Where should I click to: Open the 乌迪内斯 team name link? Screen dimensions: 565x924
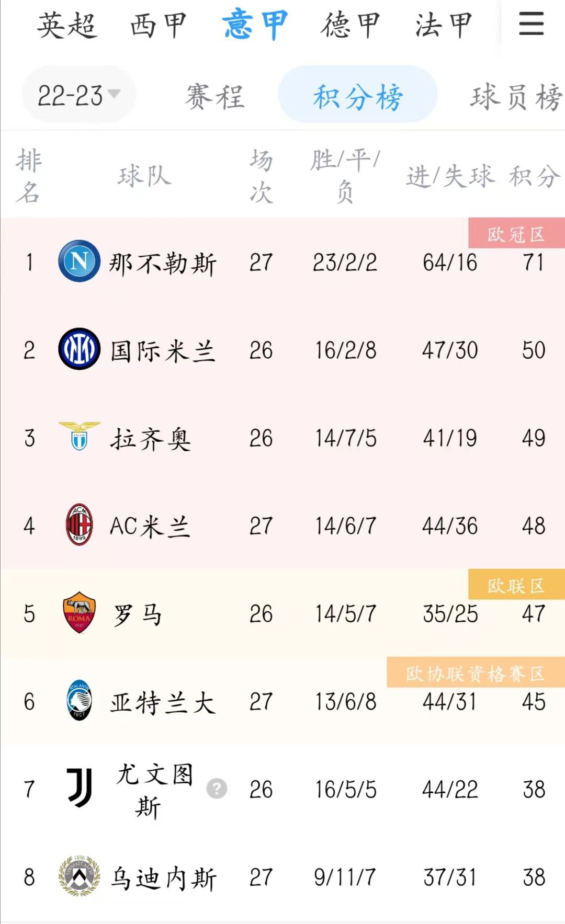point(163,877)
